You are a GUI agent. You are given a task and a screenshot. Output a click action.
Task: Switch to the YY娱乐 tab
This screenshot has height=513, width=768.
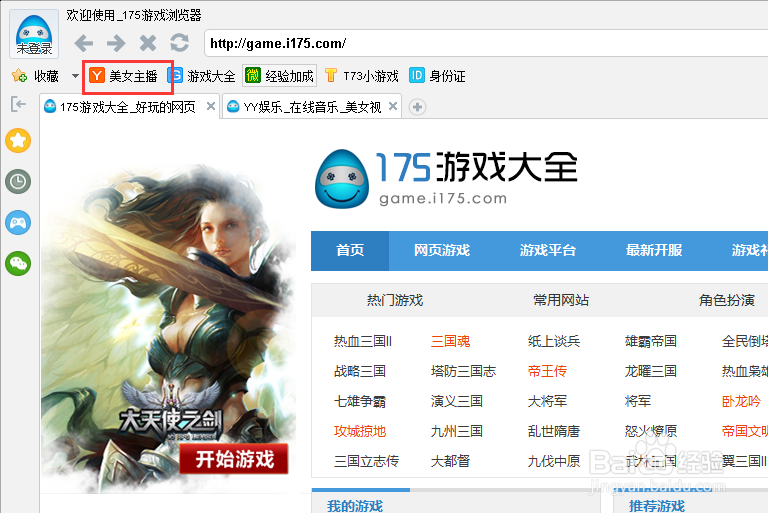point(312,107)
